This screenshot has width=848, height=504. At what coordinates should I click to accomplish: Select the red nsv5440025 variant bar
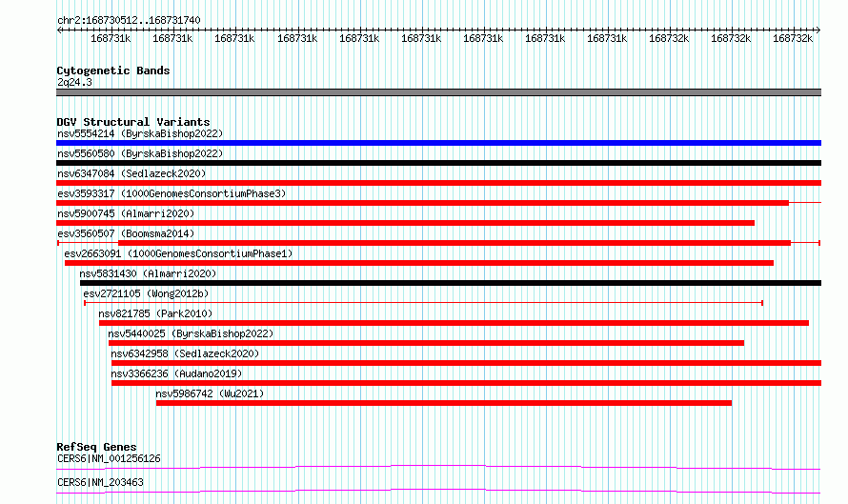(x=426, y=343)
